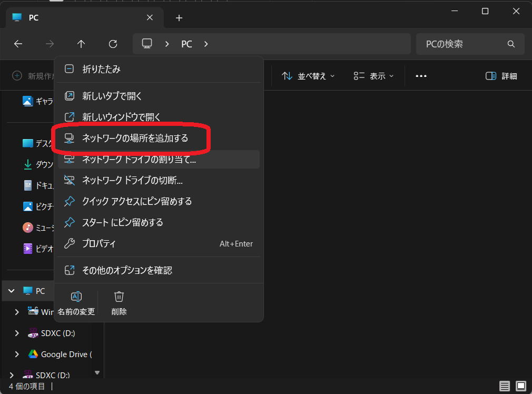Open a new tab with plus button
Image resolution: width=532 pixels, height=394 pixels.
(179, 18)
